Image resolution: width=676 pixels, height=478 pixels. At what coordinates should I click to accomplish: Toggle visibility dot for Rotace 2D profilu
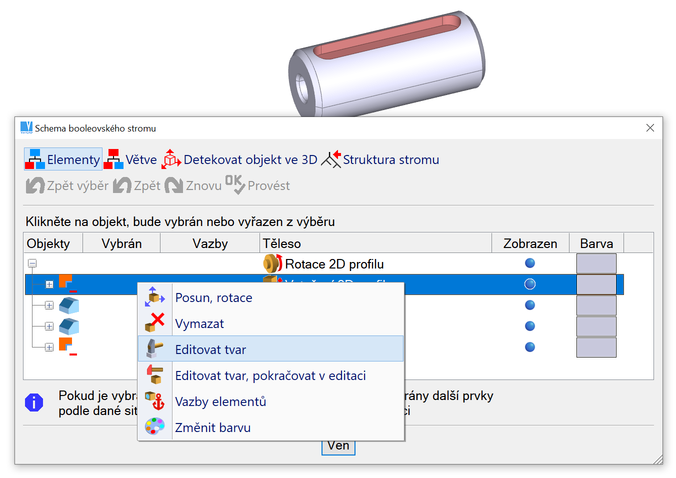[x=530, y=264]
